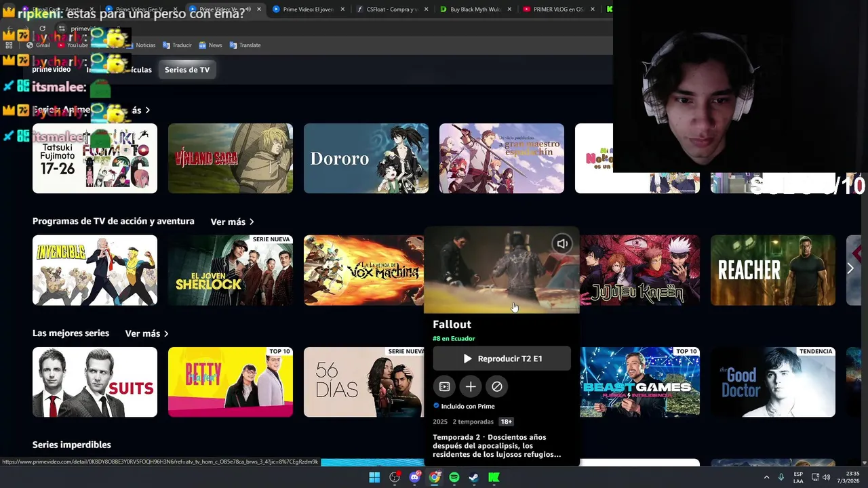The width and height of the screenshot is (868, 488).
Task: Open Spotify from the taskbar
Action: tap(454, 477)
